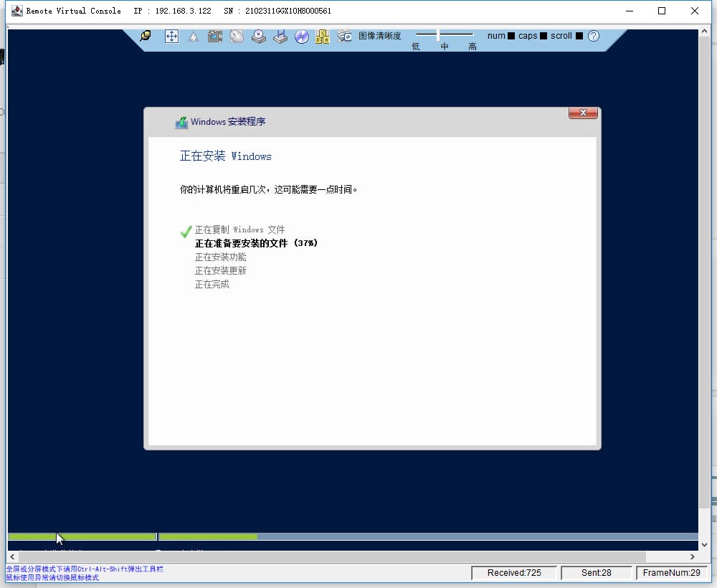Minimize the Remote Virtual Console window

(630, 11)
